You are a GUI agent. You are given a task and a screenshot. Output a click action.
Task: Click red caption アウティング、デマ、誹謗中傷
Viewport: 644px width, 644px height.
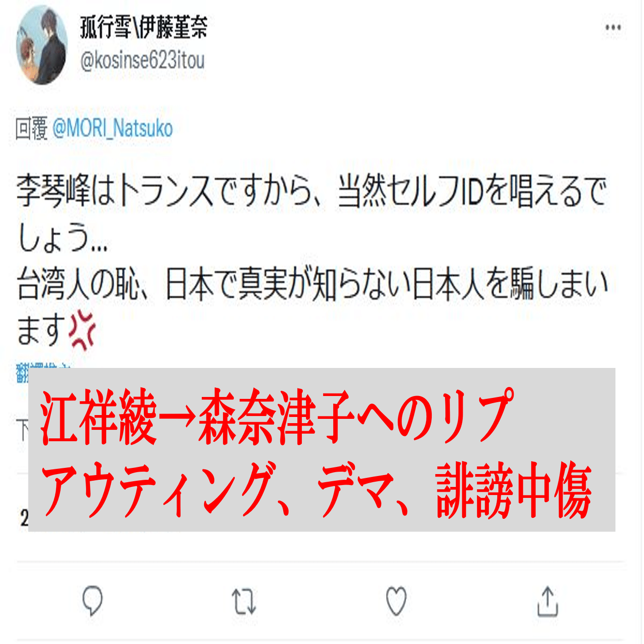click(x=316, y=490)
